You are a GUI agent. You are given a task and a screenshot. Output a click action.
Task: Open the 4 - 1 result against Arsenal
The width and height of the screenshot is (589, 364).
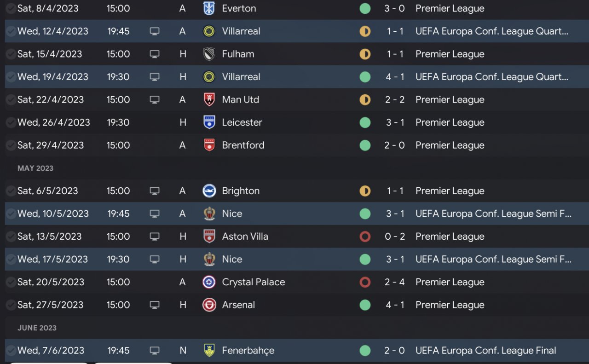(395, 305)
